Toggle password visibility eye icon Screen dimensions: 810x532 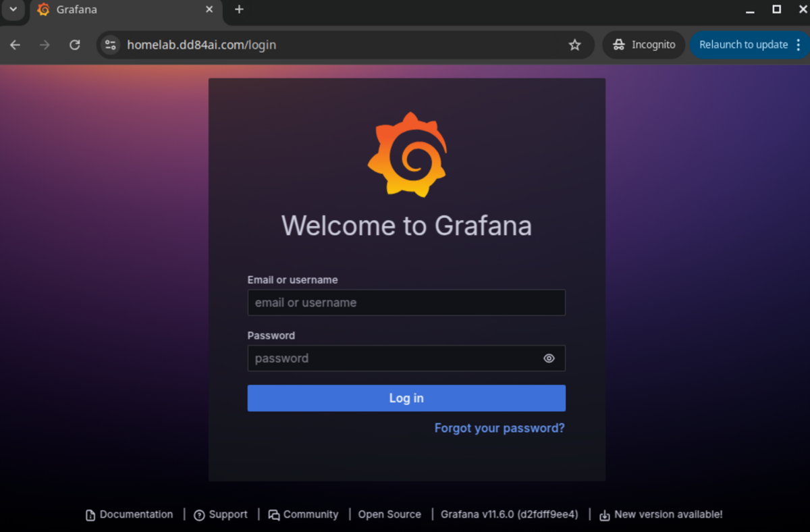[549, 358]
